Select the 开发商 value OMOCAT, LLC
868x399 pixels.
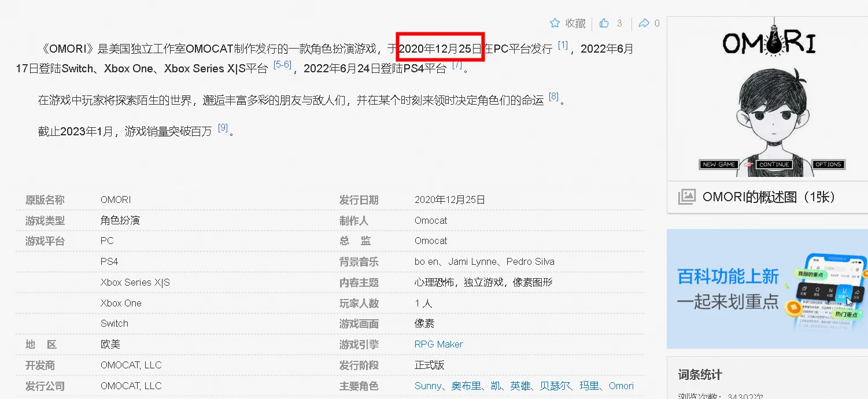coord(131,365)
